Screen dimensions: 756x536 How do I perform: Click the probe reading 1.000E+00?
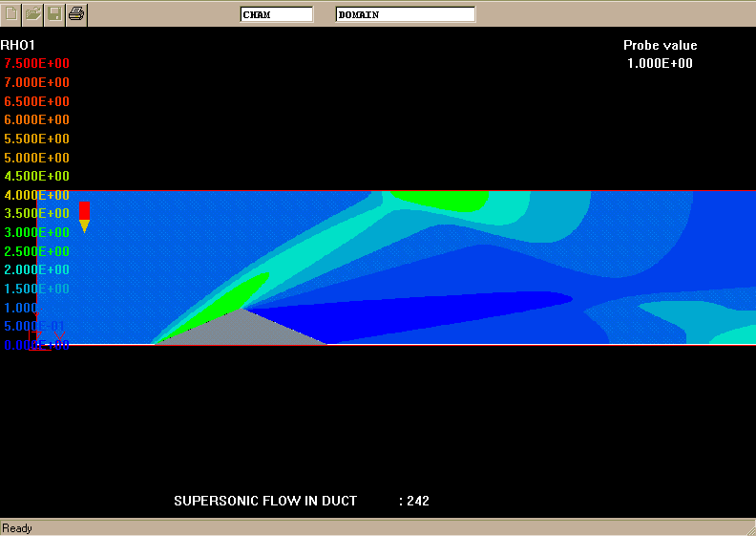pos(660,64)
